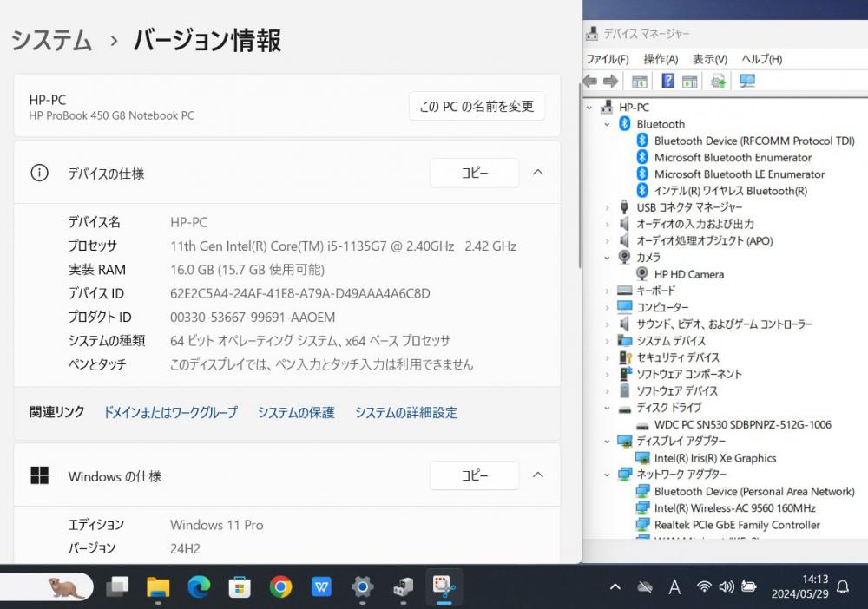The image size is (868, 609).
Task: Select the WDC PC SN530 drive icon
Action: [642, 425]
